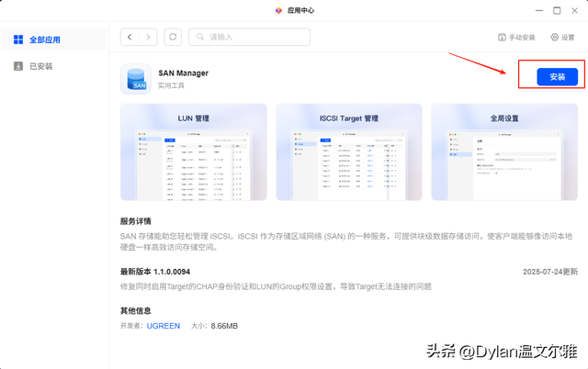Click the gear icon beside 设置
588x369 pixels.
click(x=554, y=37)
